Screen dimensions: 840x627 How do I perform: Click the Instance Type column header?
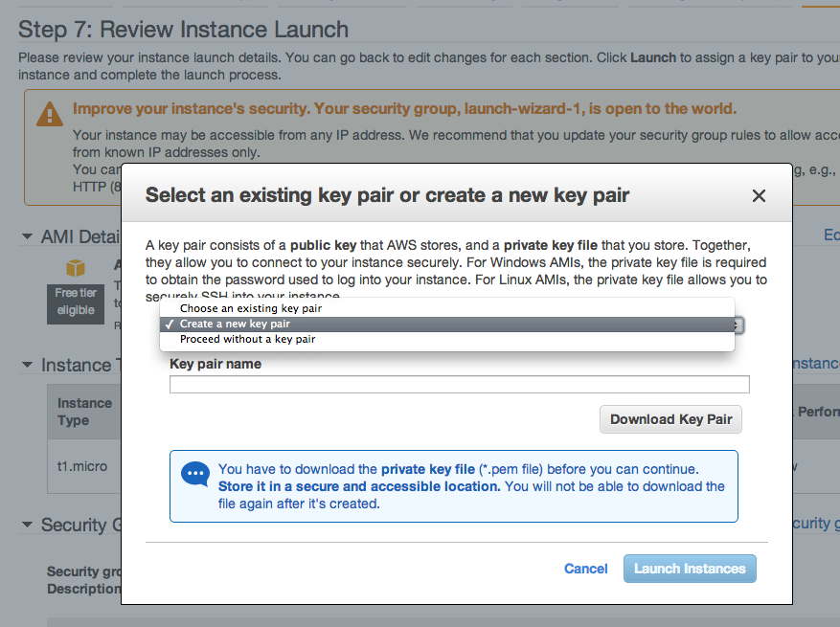point(84,412)
